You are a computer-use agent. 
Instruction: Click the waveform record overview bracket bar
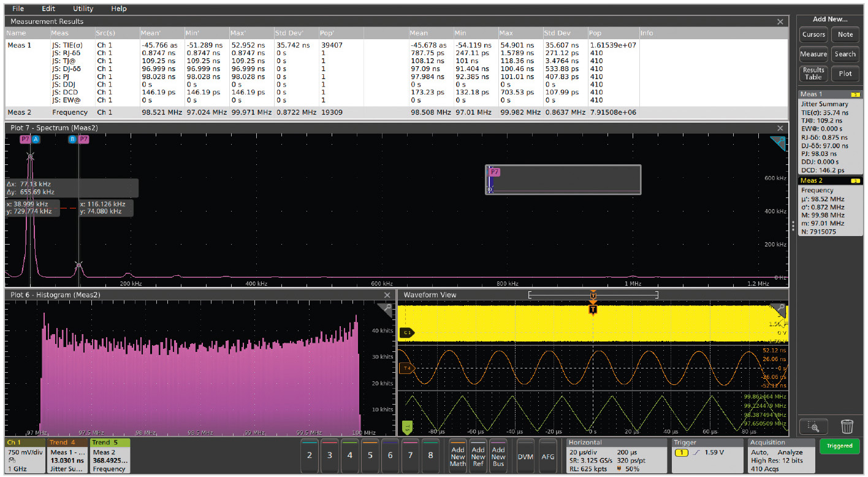coord(593,295)
